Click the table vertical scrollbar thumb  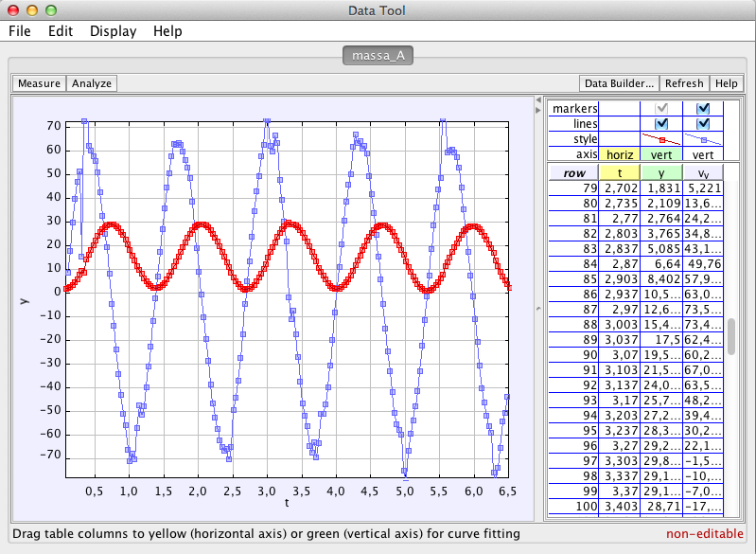(731, 336)
